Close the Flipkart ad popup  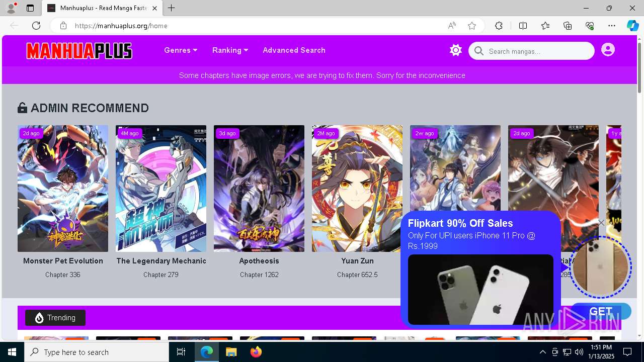tap(601, 223)
